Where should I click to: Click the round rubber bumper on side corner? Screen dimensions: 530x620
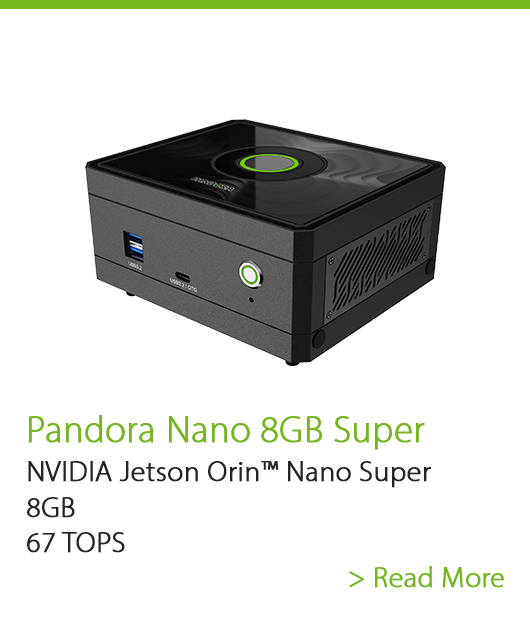(x=319, y=339)
